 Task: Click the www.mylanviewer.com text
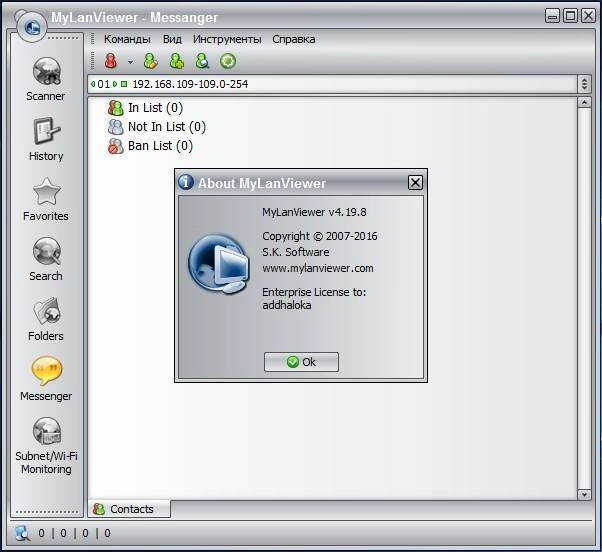tap(318, 268)
